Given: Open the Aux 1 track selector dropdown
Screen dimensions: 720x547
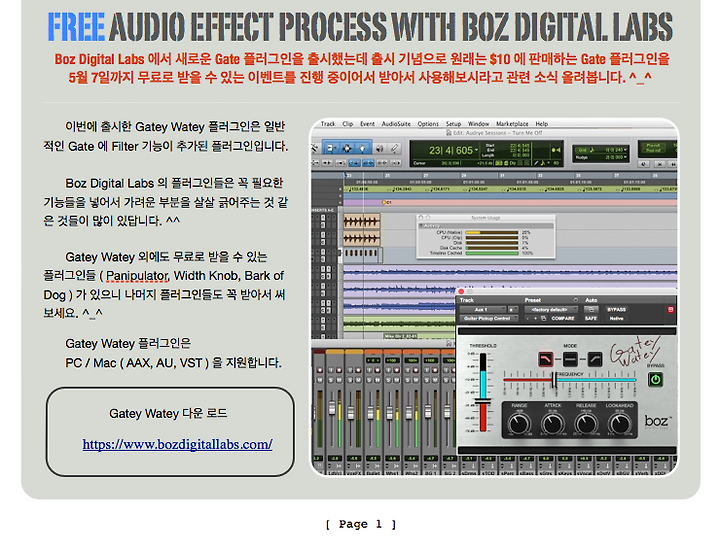Looking at the screenshot, I should (x=483, y=310).
